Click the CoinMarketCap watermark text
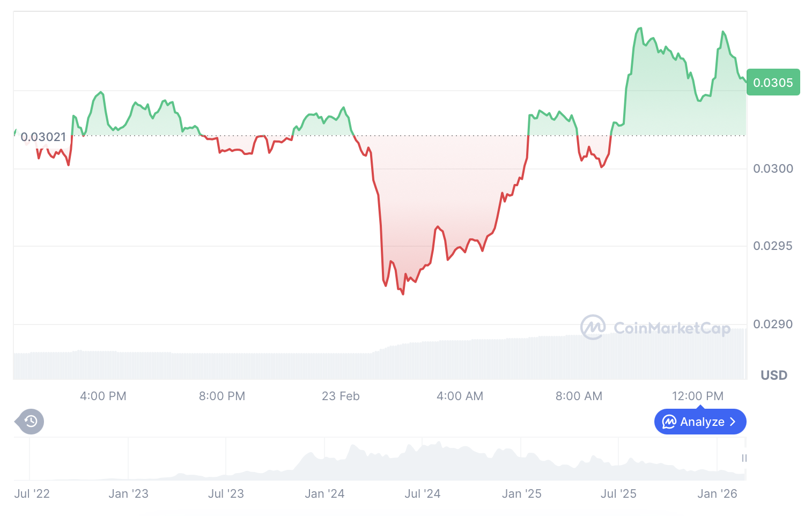Viewport: 812px width, 516px height. click(x=671, y=328)
